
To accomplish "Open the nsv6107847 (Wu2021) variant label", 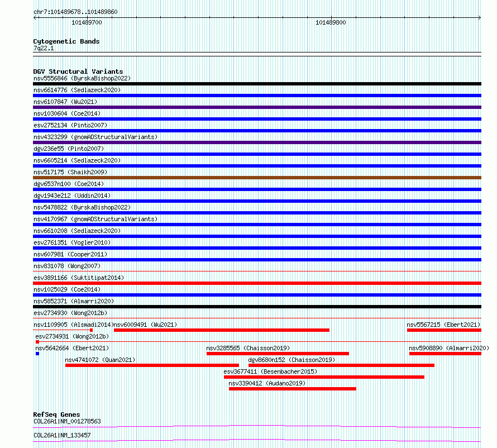I will [x=65, y=102].
